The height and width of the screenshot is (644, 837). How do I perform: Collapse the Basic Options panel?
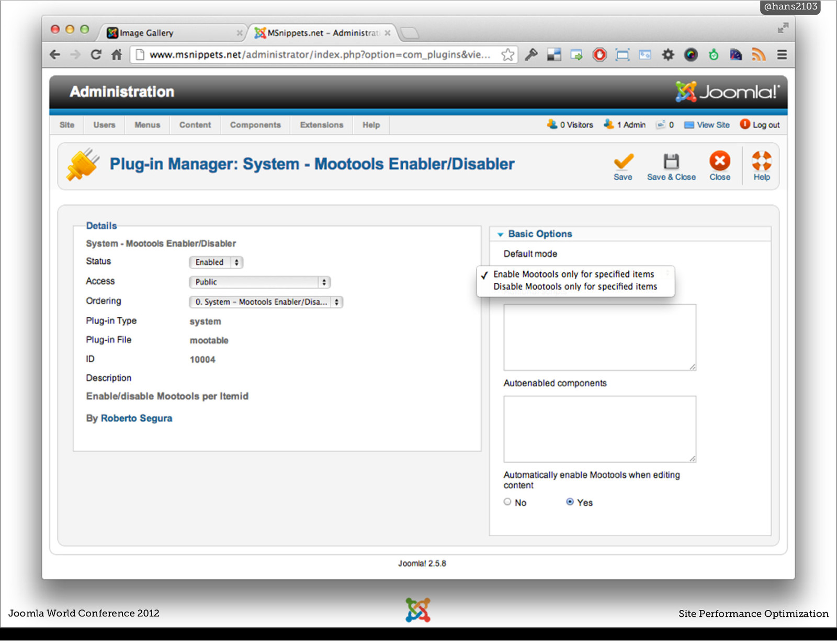(539, 234)
